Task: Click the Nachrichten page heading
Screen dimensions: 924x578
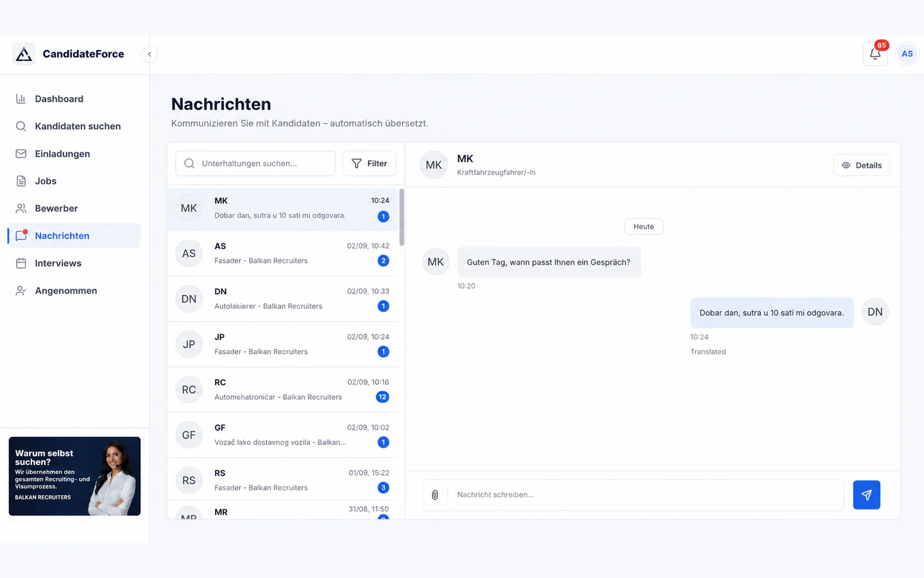Action: coord(221,104)
